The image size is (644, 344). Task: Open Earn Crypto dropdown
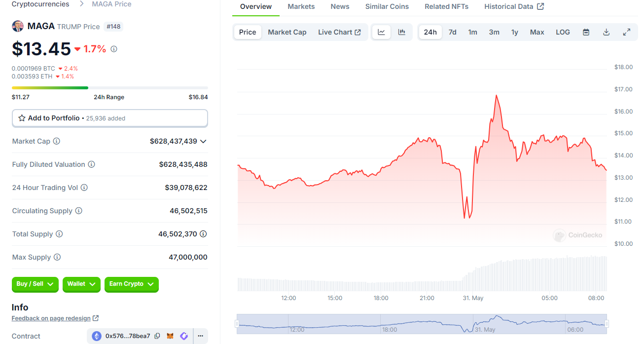pyautogui.click(x=131, y=284)
